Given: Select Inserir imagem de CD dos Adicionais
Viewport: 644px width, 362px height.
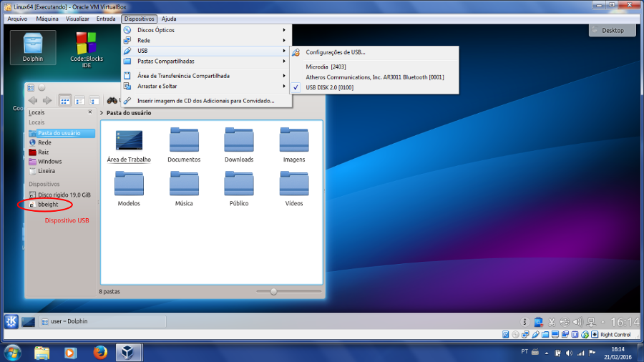Looking at the screenshot, I should pos(207,101).
